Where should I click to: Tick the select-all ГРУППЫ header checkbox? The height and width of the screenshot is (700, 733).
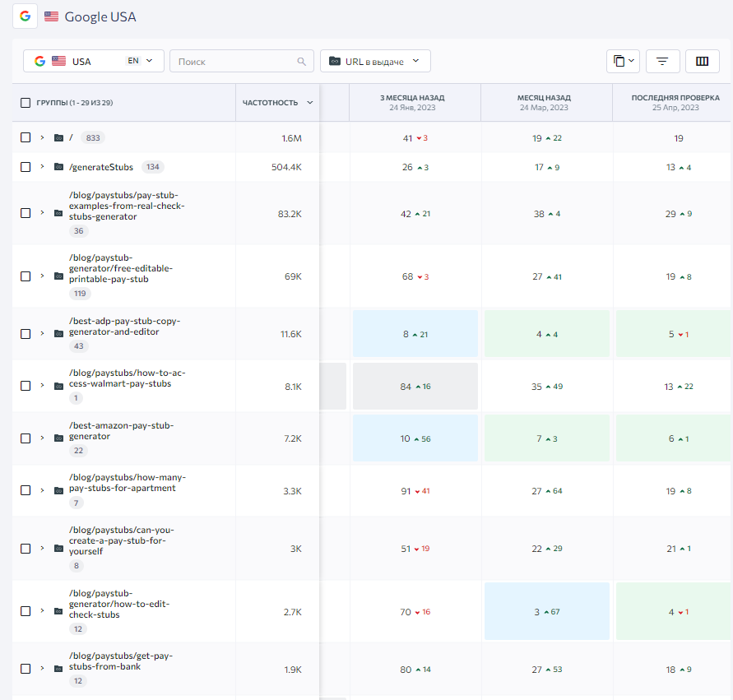click(x=26, y=103)
